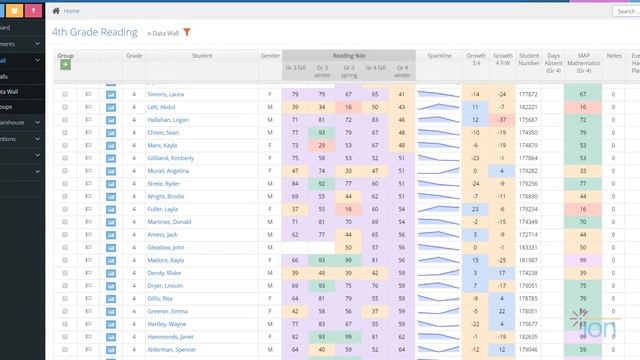Flag the row for Martinez, Donald
640x360 pixels.
[88, 222]
